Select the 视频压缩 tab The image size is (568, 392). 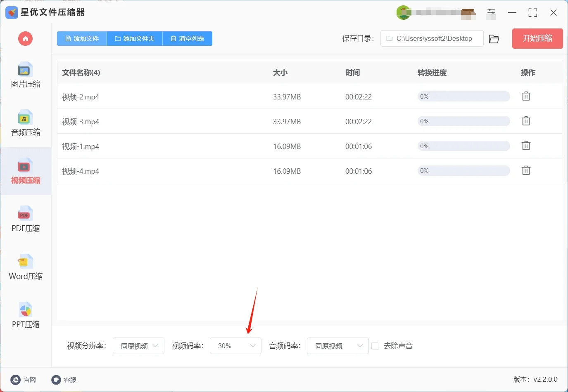point(25,171)
